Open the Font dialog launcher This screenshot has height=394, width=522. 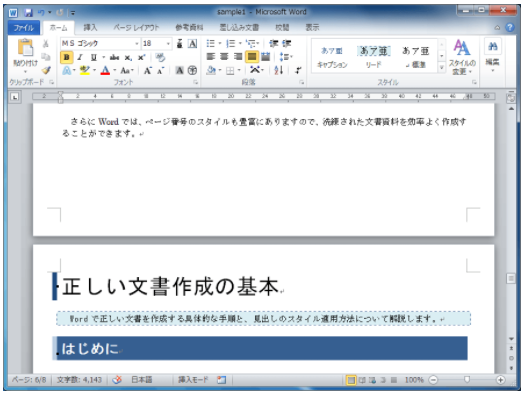(196, 82)
